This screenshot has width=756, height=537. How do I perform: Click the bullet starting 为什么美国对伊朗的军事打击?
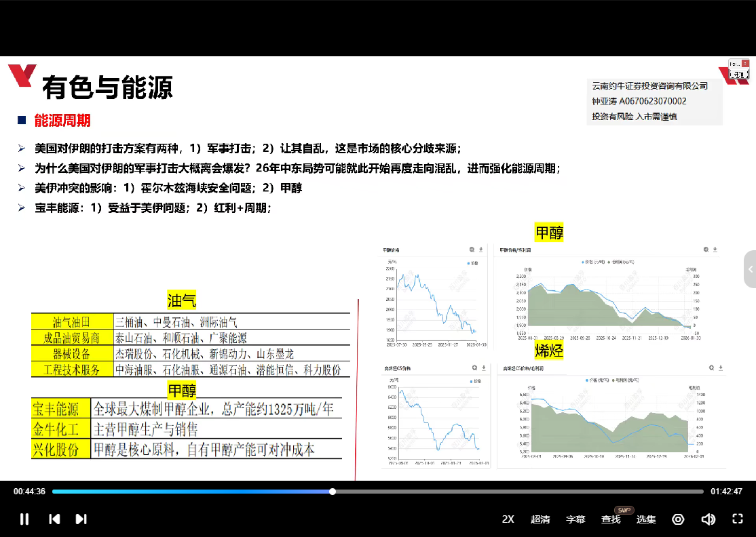tap(297, 168)
